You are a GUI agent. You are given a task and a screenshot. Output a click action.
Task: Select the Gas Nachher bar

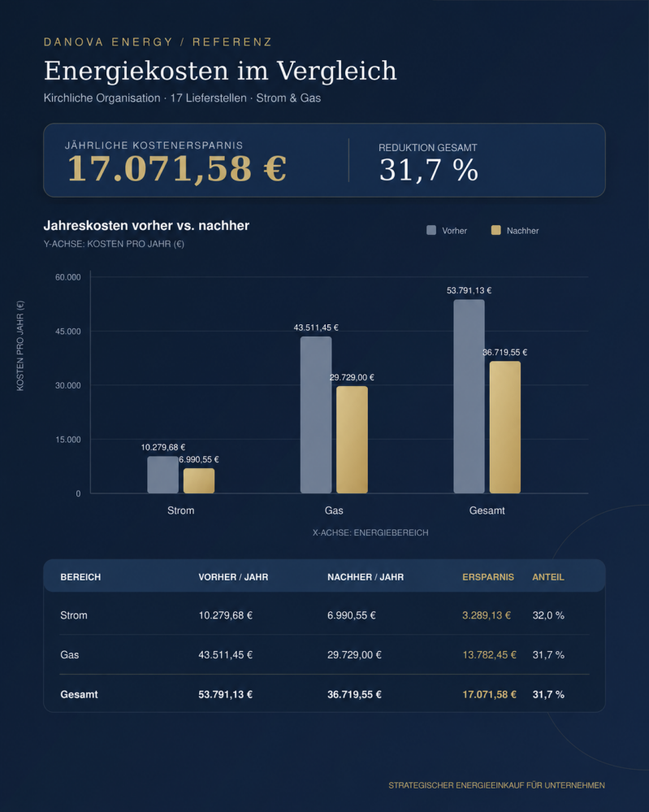[x=352, y=440]
